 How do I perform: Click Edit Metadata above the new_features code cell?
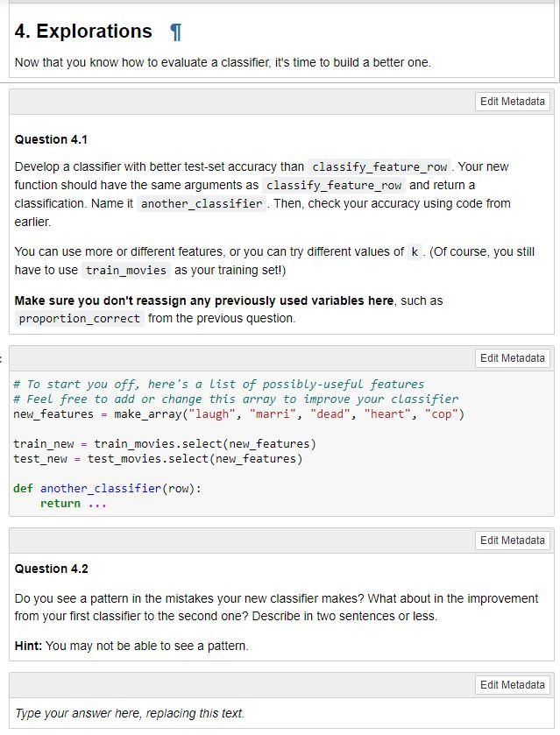click(512, 358)
